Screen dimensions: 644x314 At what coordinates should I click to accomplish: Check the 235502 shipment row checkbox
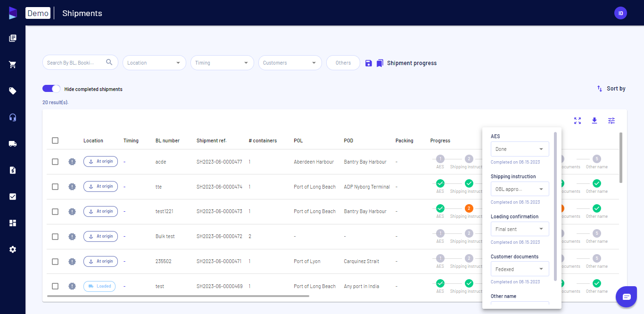[x=55, y=262]
